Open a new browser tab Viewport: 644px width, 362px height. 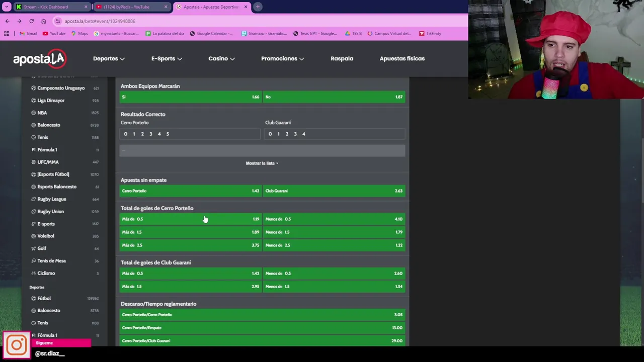[258, 7]
